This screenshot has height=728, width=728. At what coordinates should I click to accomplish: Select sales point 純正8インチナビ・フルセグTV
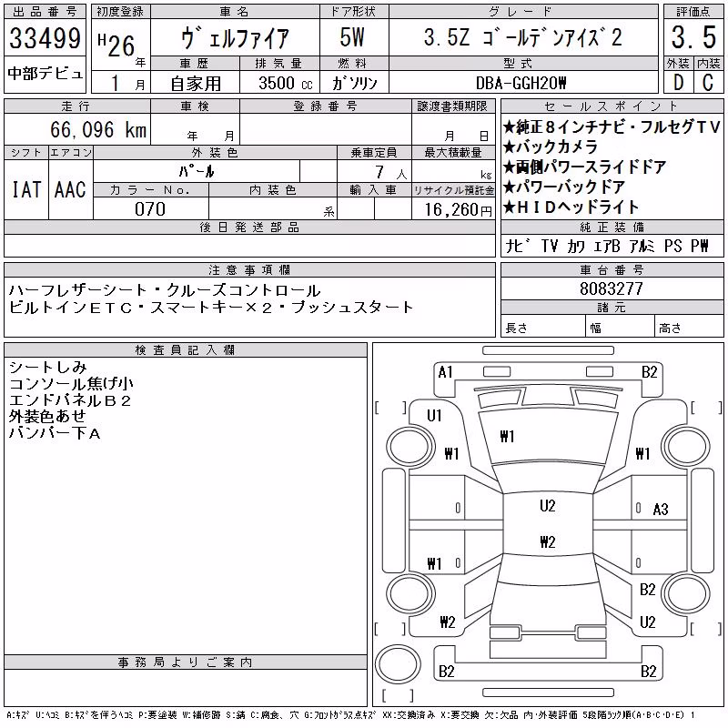(x=612, y=126)
